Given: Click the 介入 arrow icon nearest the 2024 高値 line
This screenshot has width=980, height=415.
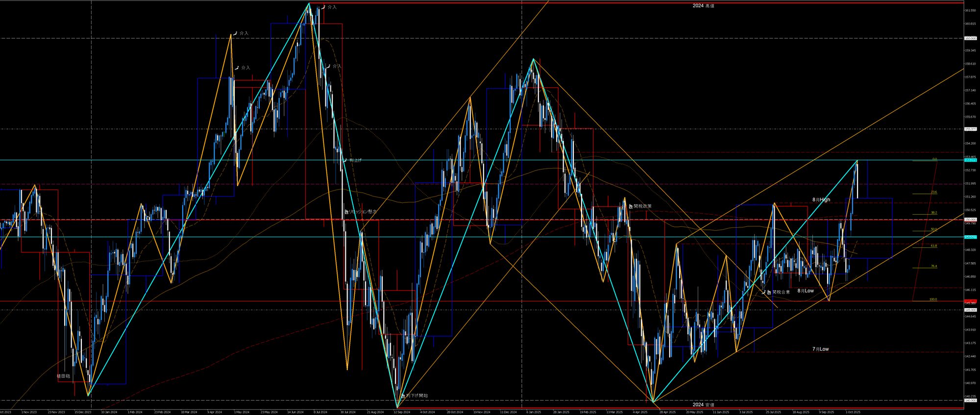Looking at the screenshot, I should pyautogui.click(x=323, y=7).
